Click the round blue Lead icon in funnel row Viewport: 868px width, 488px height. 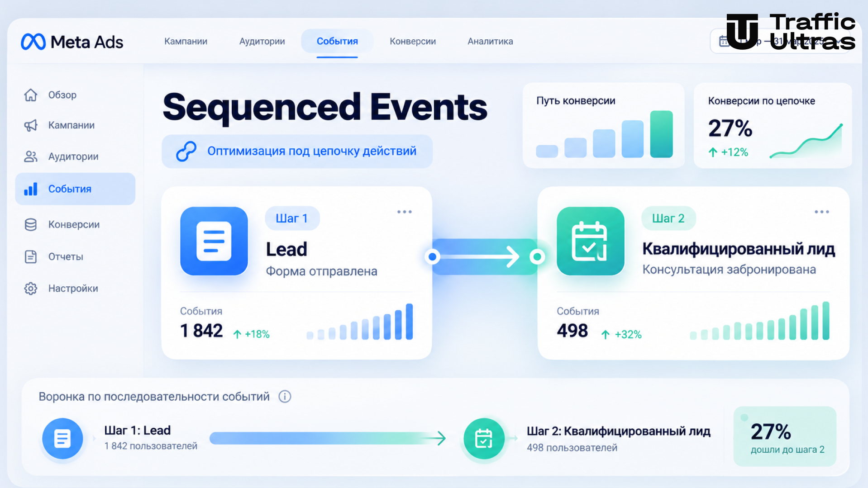point(62,438)
